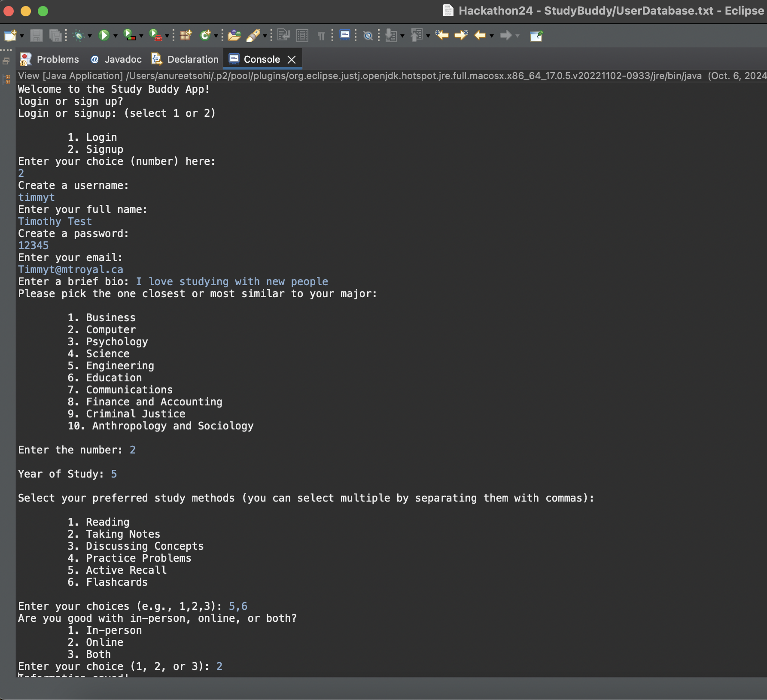Click the Save disk icon

click(37, 36)
